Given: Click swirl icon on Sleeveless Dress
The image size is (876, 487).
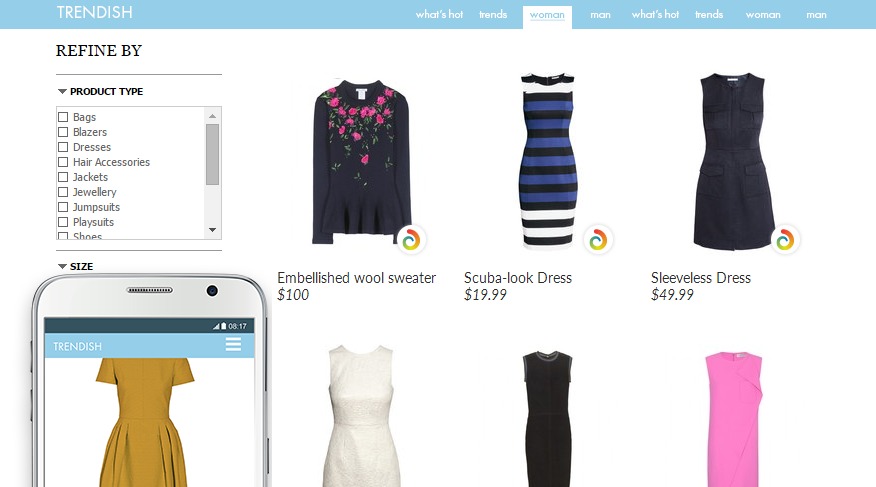Looking at the screenshot, I should click(785, 240).
